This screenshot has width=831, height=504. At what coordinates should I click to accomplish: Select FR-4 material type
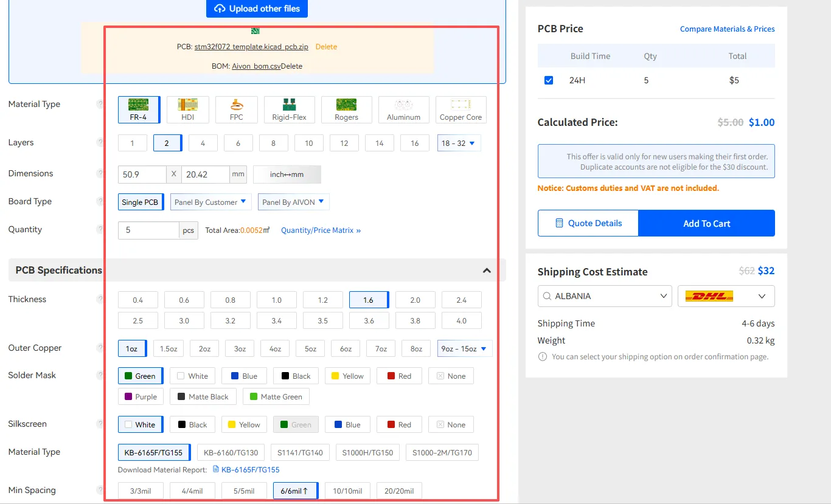click(139, 109)
